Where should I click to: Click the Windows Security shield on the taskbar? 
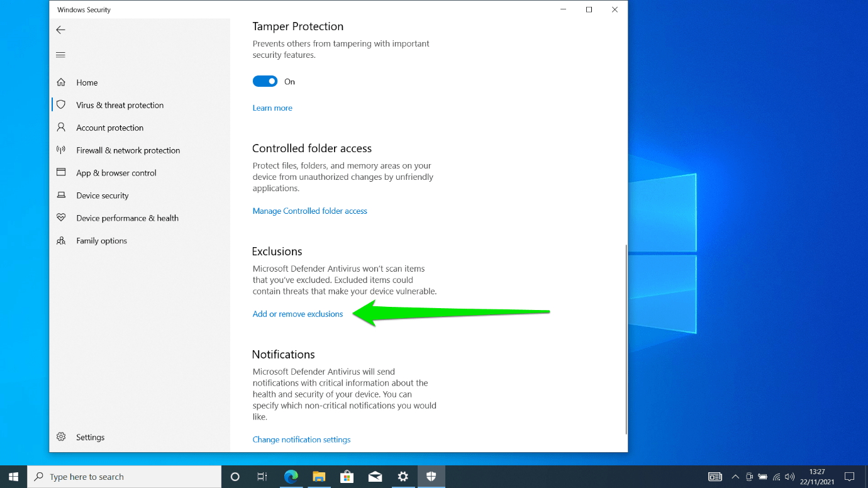tap(431, 476)
